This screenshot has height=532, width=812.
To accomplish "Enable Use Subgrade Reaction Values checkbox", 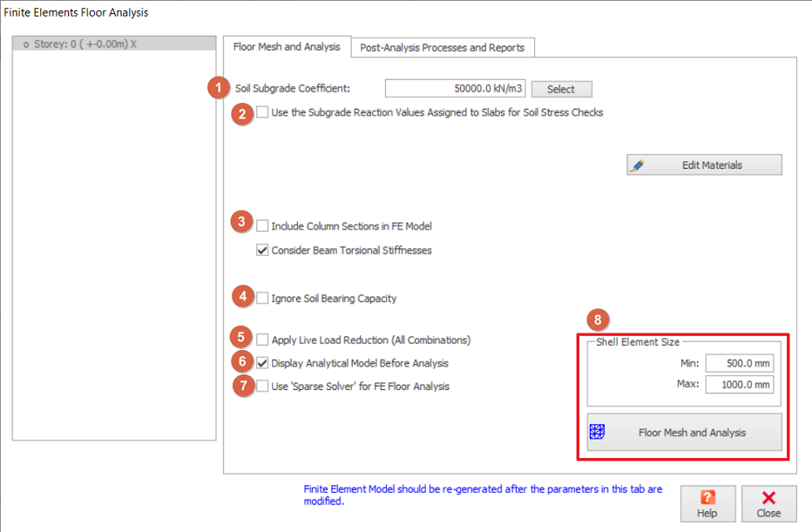I will [x=262, y=112].
